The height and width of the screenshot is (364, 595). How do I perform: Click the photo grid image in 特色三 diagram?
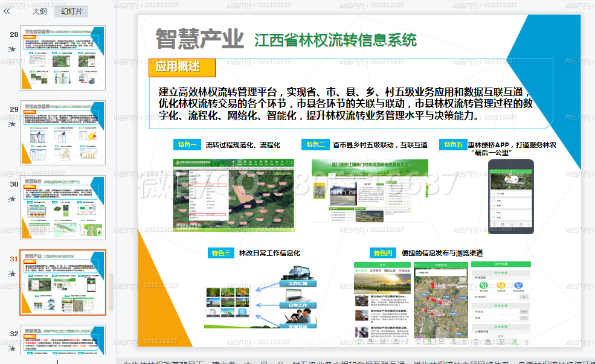pos(228,302)
